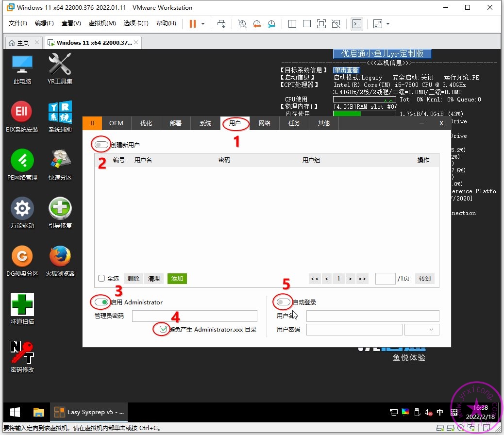
Task: Click the 转到 button
Action: tap(424, 278)
